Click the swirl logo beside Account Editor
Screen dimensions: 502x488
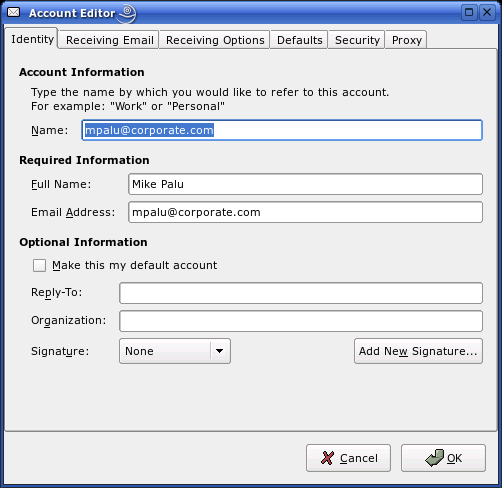(x=127, y=14)
